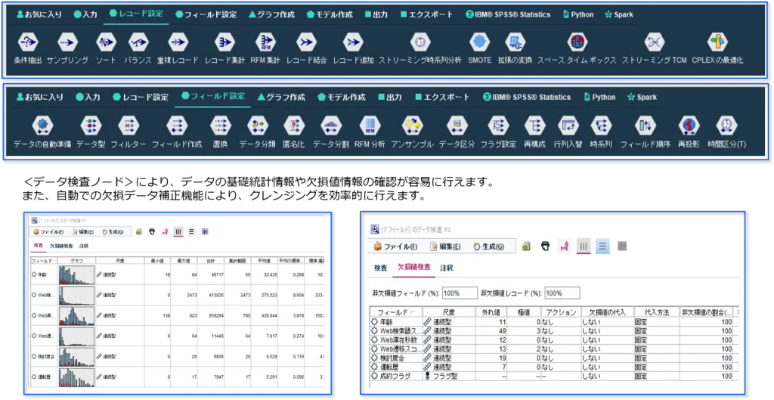Open 欠損値の代入 dropdown for 年齢 row
The image size is (774, 400).
[x=606, y=321]
